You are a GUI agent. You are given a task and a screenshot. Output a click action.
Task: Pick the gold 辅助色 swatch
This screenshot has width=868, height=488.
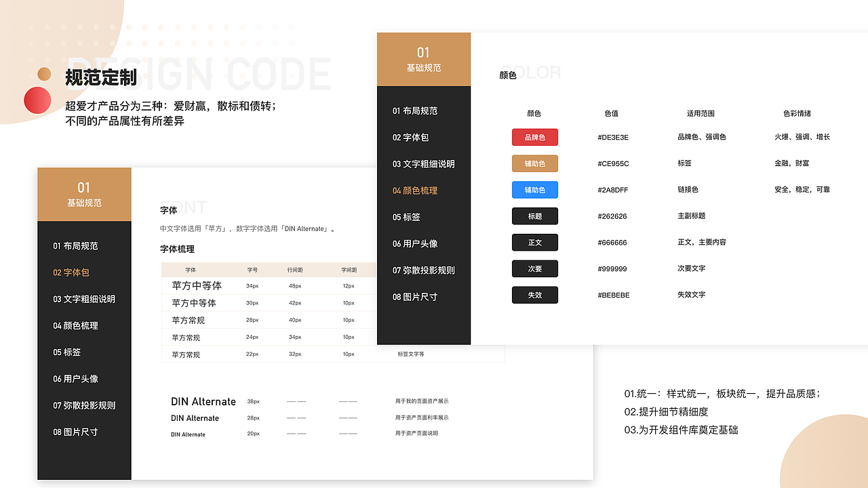point(534,163)
